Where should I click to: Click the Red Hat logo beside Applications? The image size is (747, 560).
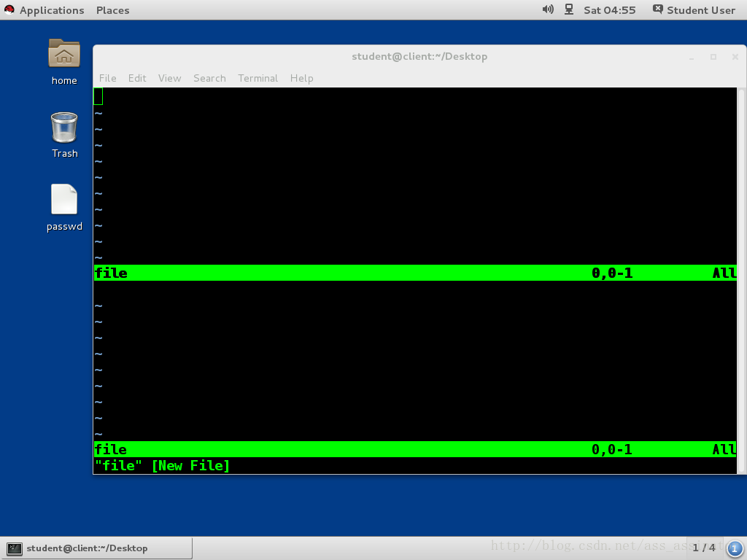click(9, 9)
